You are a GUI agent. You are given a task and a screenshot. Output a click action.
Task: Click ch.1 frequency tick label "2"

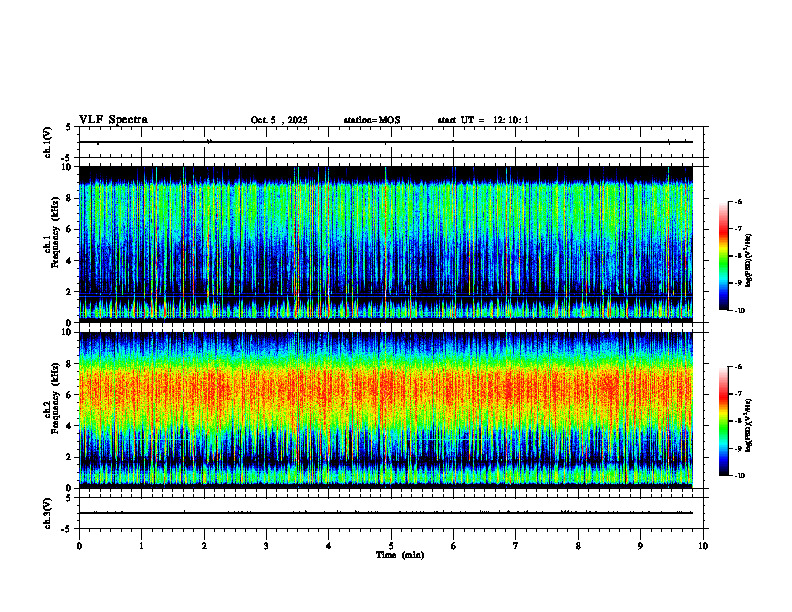(70, 292)
